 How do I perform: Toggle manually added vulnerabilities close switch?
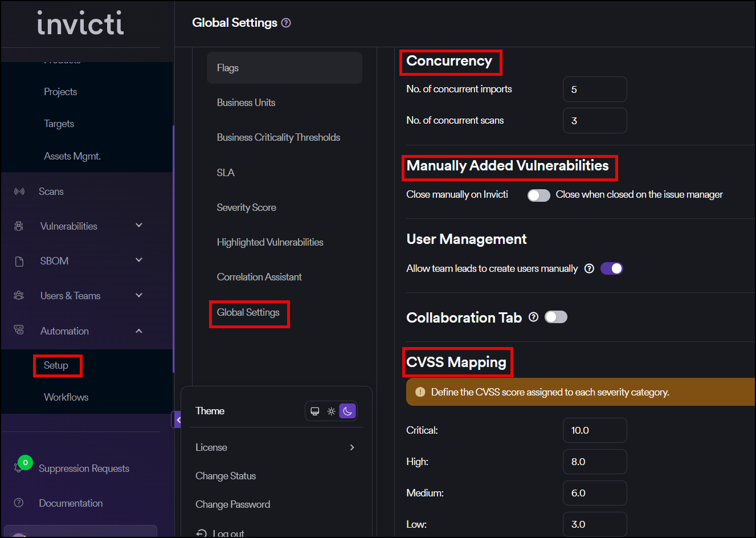click(x=538, y=195)
